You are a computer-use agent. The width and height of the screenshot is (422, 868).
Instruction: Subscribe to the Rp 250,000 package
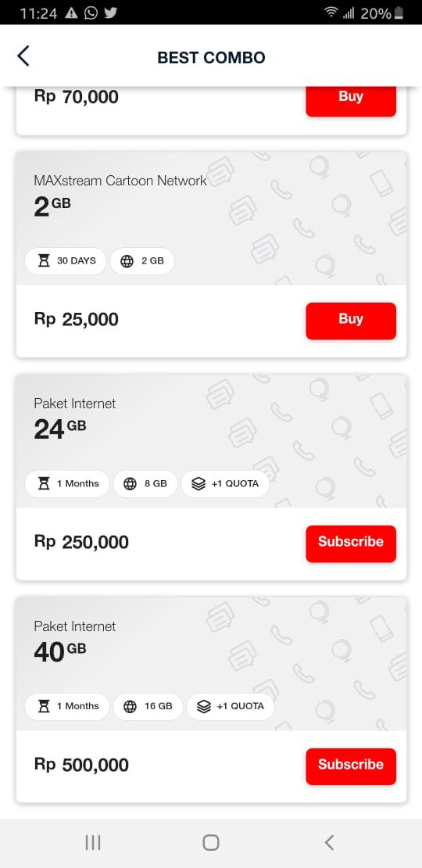(351, 543)
